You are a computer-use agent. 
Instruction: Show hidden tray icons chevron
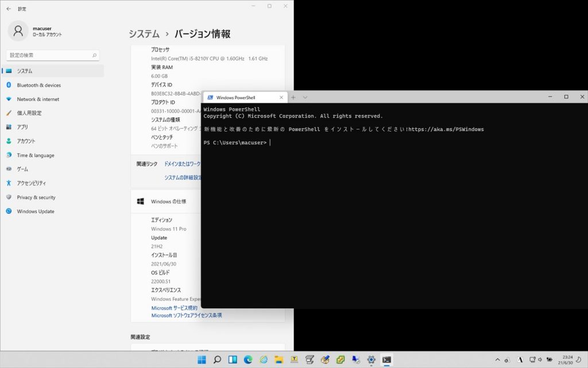(498, 360)
